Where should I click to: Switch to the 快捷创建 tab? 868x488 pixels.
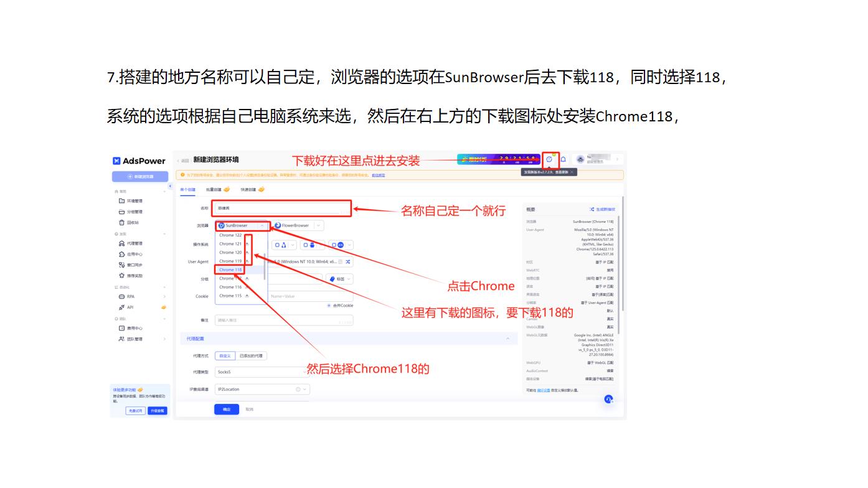pos(252,189)
